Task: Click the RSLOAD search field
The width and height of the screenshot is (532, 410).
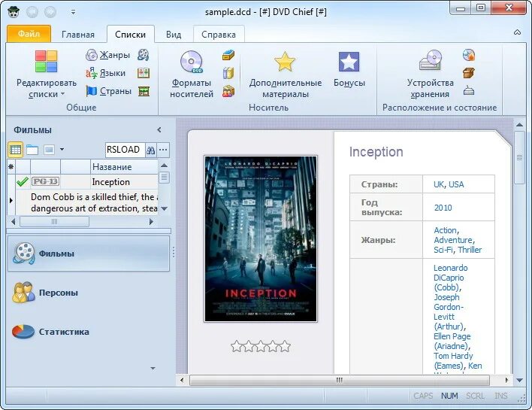Action: click(x=125, y=150)
